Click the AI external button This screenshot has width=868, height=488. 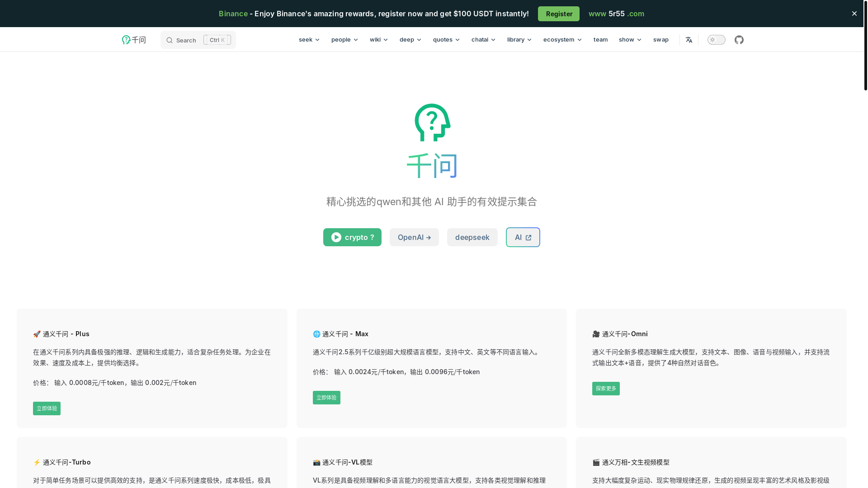tap(523, 237)
